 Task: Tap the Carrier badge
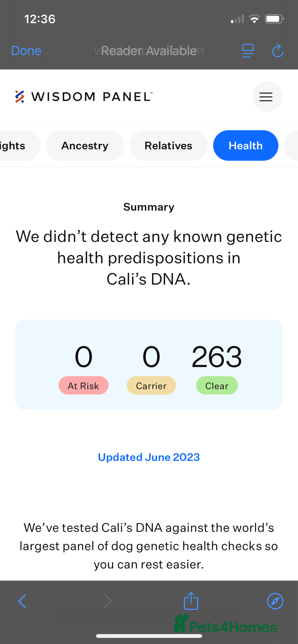pyautogui.click(x=151, y=385)
